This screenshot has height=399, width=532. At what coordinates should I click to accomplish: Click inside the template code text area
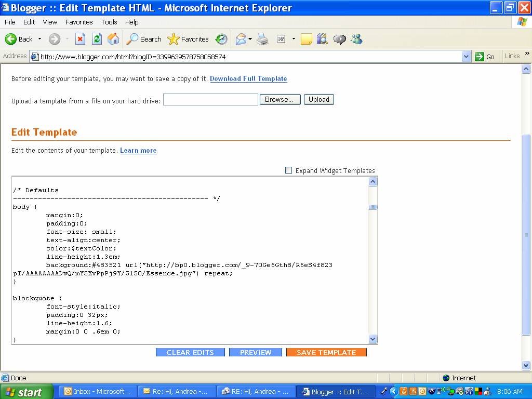190,260
